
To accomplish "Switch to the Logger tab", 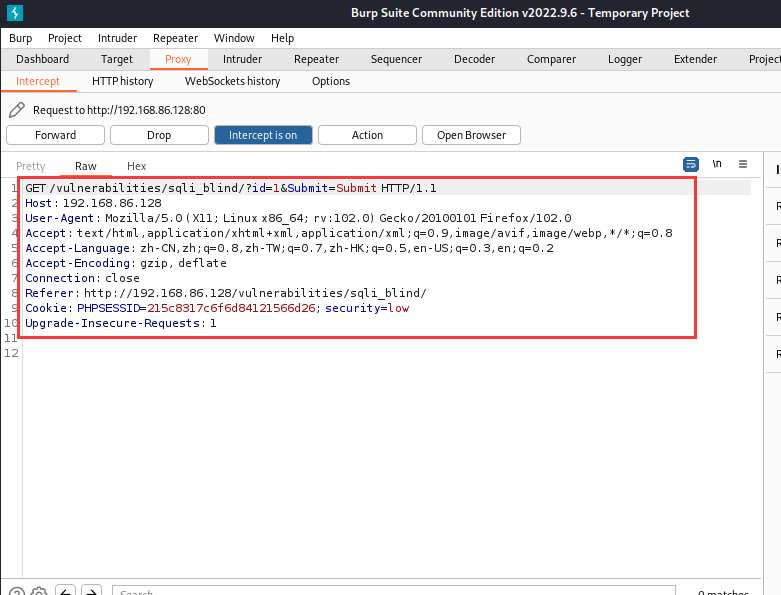I will tap(625, 59).
